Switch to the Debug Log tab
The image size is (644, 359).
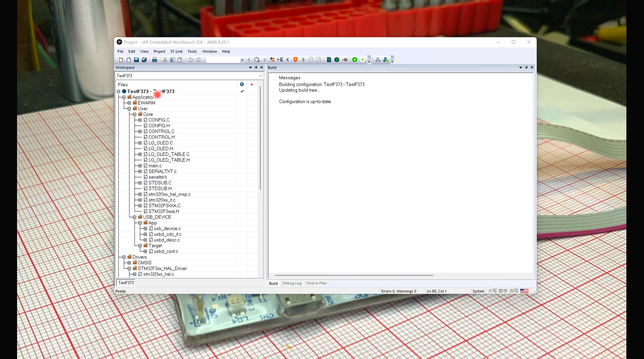[x=292, y=283]
